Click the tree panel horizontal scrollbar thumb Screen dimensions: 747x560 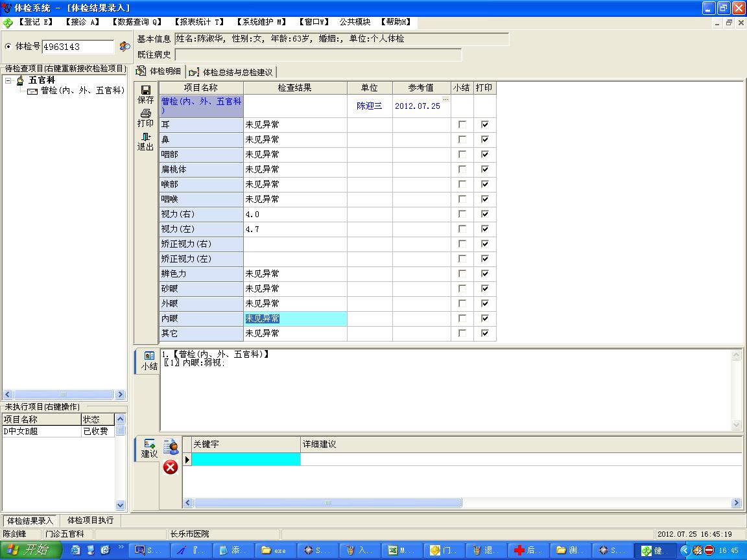pyautogui.click(x=64, y=394)
